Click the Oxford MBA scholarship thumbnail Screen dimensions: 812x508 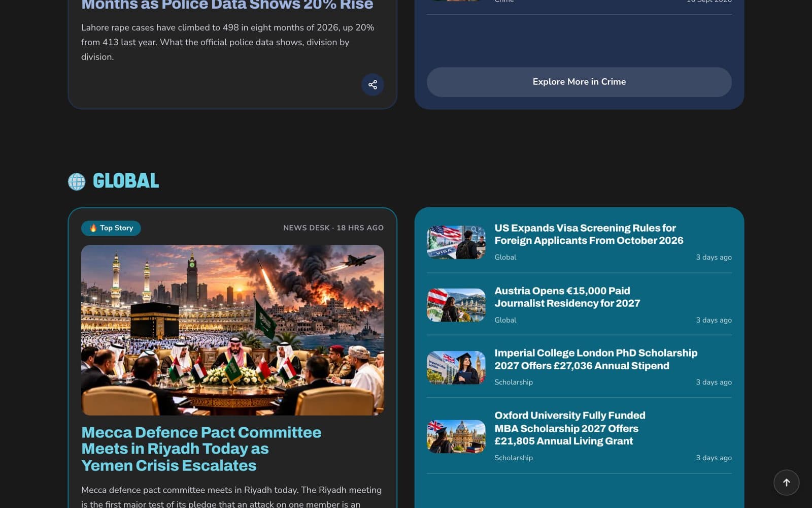[456, 436]
